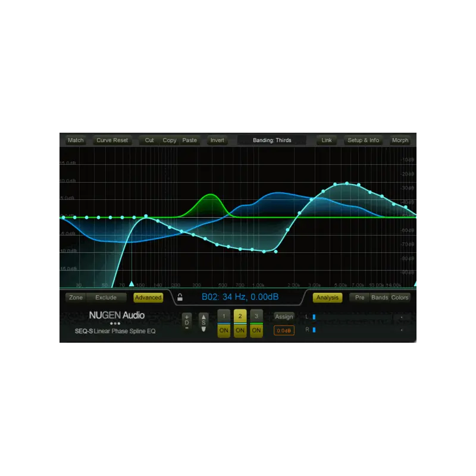Click the three dots under NUGEN Audio
476x476 pixels.
(x=115, y=324)
